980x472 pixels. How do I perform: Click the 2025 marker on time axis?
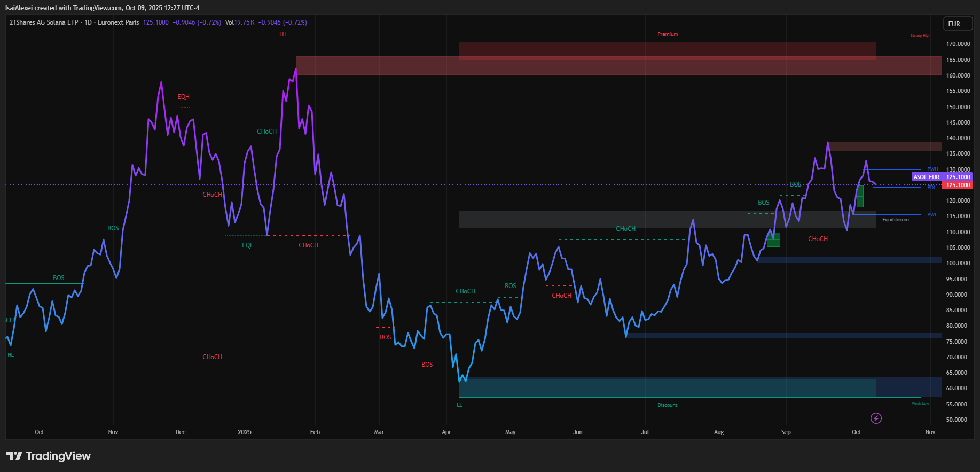click(244, 432)
